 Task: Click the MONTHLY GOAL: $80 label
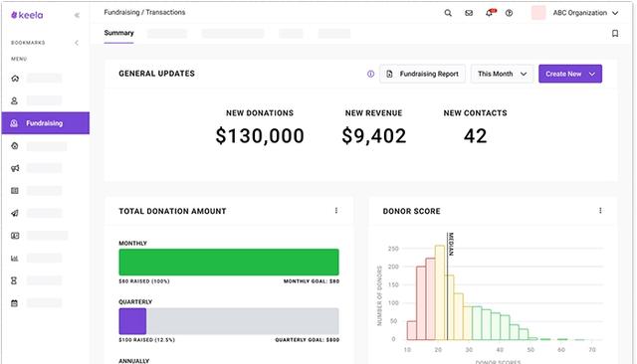pyautogui.click(x=312, y=281)
